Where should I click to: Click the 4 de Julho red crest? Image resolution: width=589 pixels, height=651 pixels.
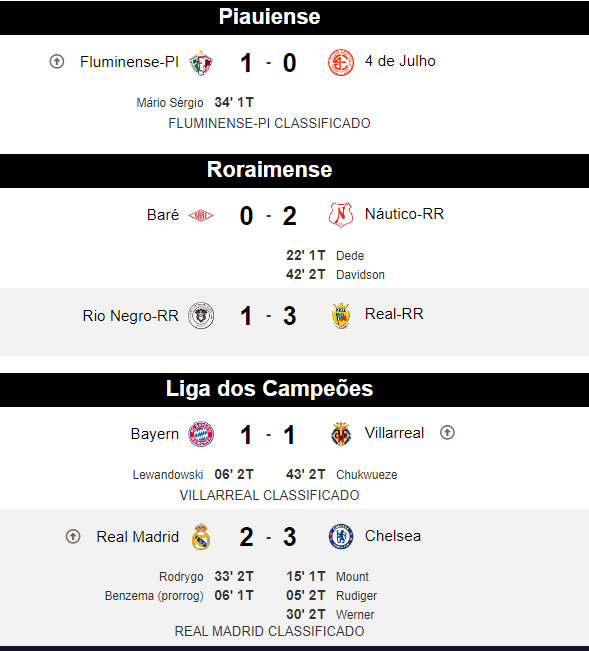click(341, 63)
